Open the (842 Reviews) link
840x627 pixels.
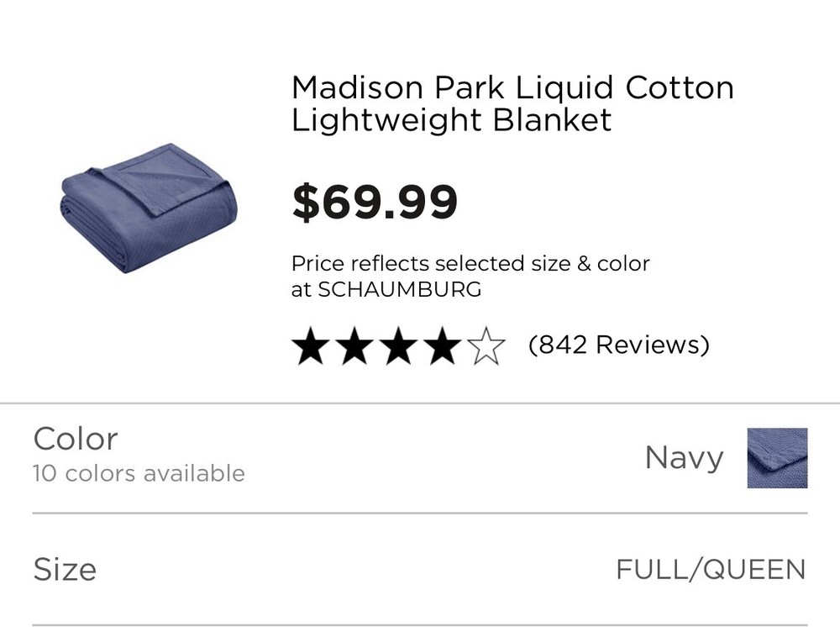click(x=619, y=345)
